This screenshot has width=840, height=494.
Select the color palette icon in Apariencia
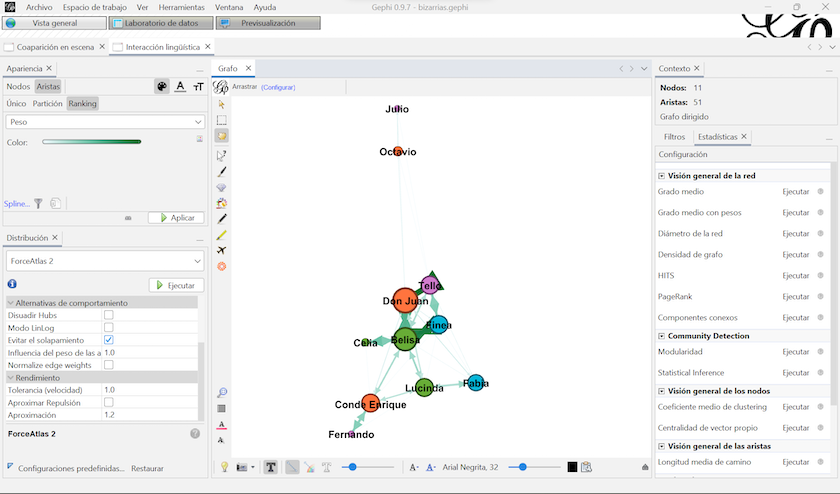pyautogui.click(x=162, y=87)
